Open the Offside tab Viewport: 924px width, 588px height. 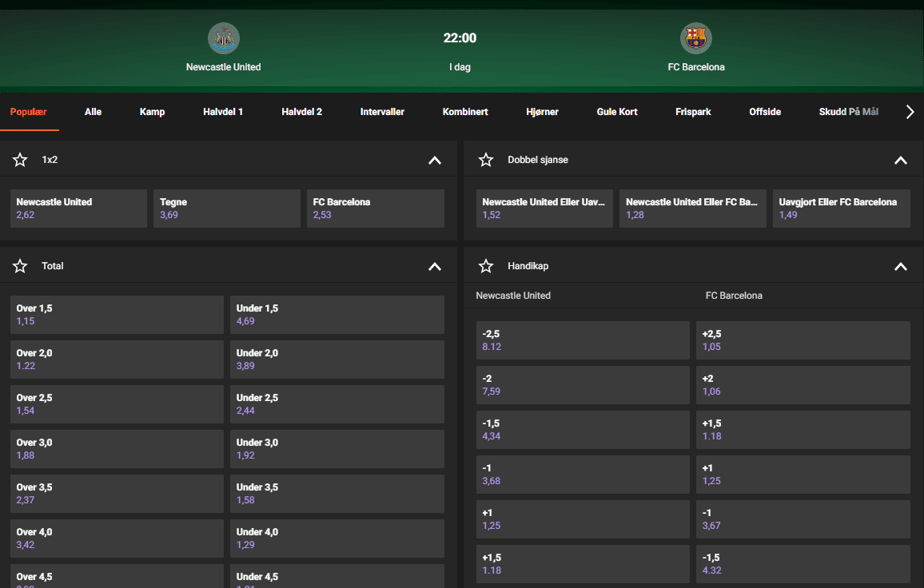click(765, 111)
